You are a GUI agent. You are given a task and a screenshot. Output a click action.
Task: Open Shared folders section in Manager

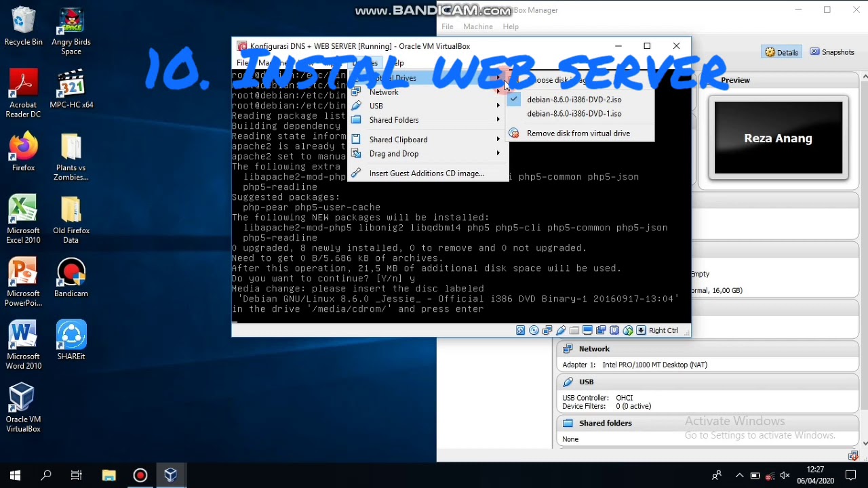[x=606, y=423]
